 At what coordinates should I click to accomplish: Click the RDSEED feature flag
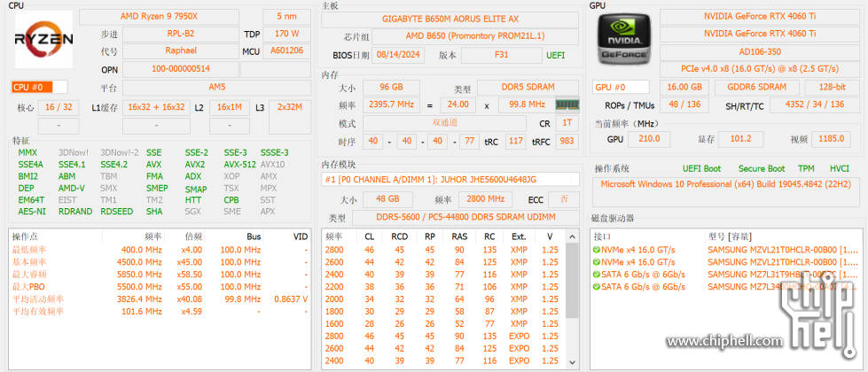pos(116,211)
